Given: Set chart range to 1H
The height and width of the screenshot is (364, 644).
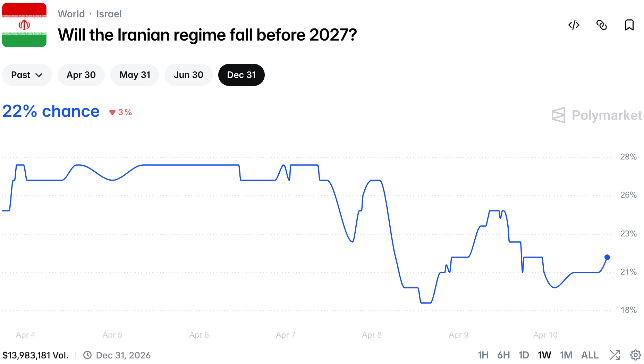Looking at the screenshot, I should [x=483, y=355].
